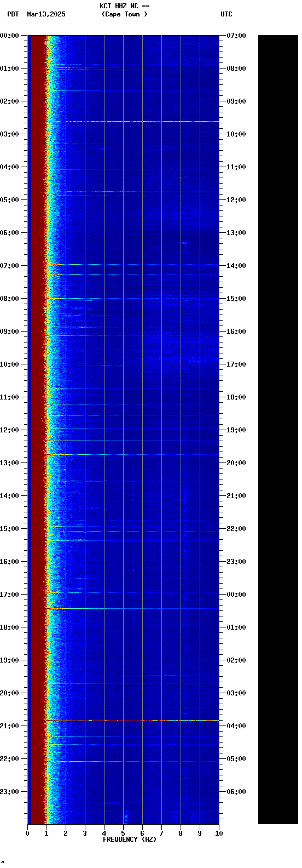Click the 'KCT HHZ NC --' station title
Screen dimensions: 302x868
click(125, 6)
